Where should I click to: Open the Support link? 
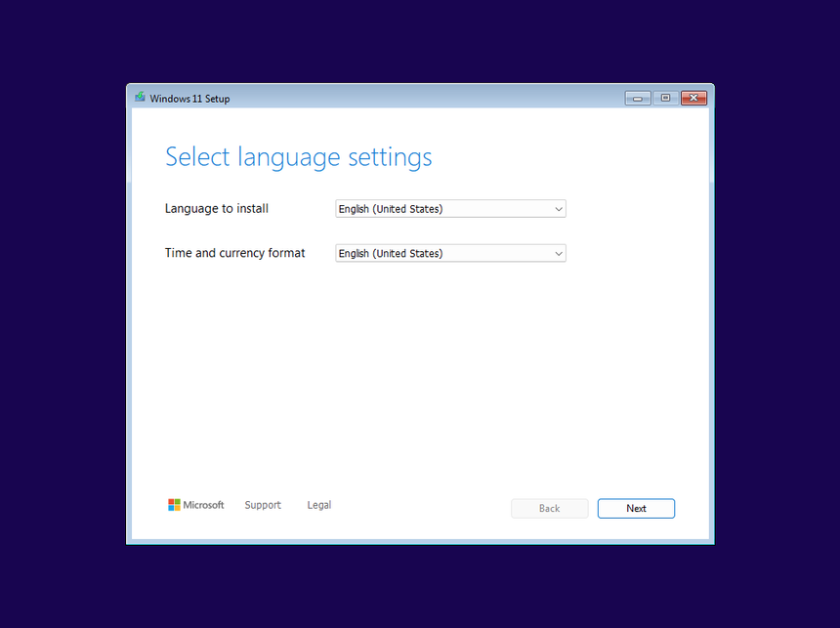(263, 505)
